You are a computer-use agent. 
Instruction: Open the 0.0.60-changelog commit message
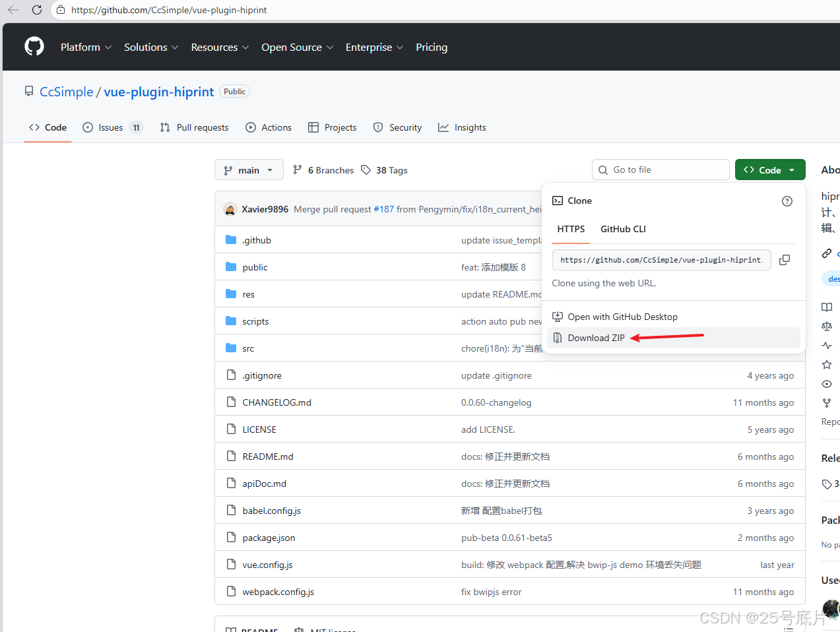496,402
